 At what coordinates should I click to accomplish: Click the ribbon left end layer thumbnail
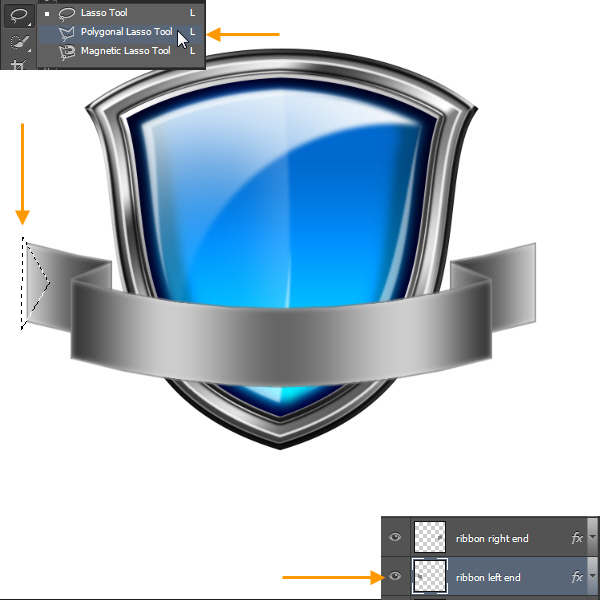[430, 576]
